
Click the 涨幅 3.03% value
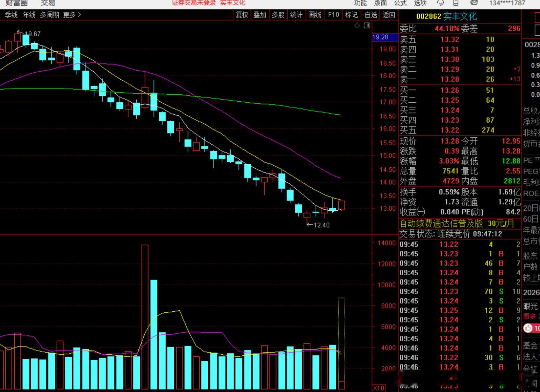click(x=449, y=161)
